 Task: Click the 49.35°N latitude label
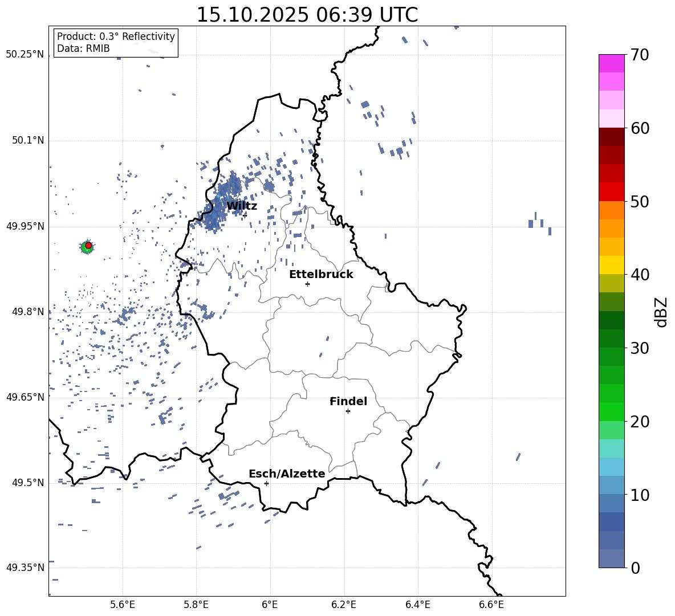(x=25, y=568)
